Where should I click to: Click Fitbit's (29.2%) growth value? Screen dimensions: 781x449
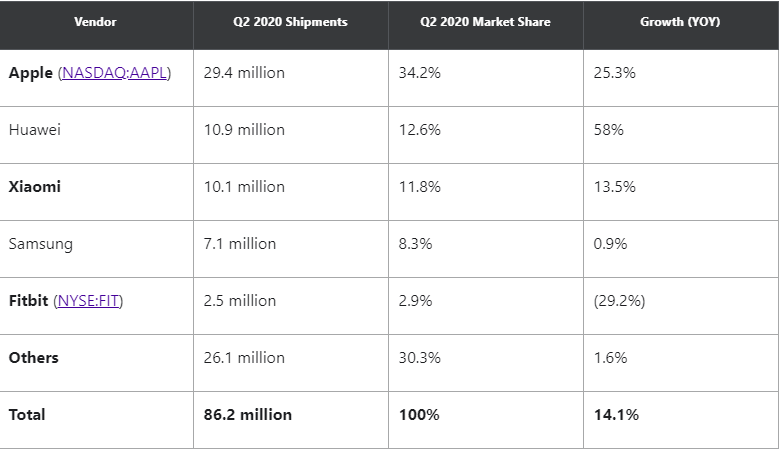(x=620, y=301)
